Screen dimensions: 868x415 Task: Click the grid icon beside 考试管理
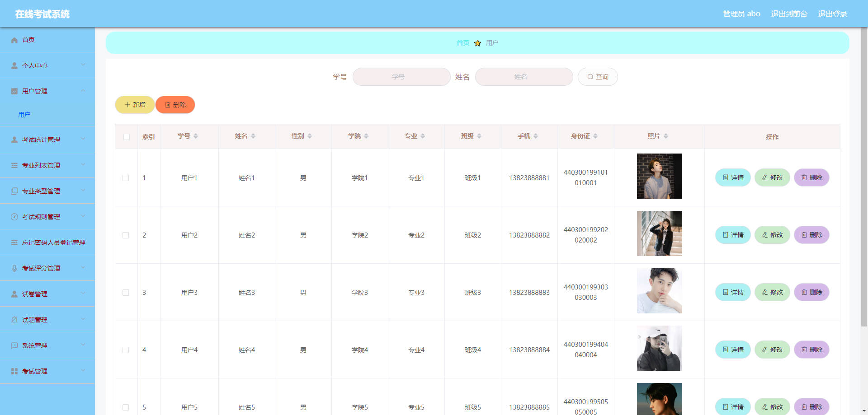14,371
